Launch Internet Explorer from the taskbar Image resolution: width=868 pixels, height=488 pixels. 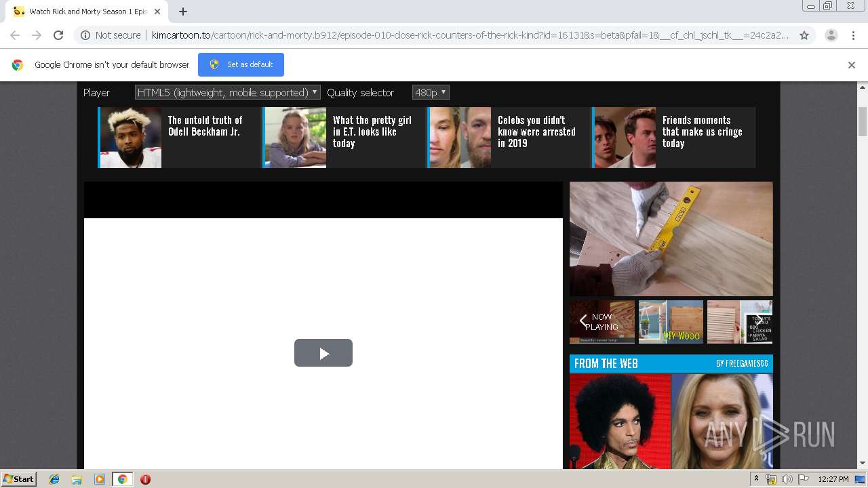tap(54, 479)
